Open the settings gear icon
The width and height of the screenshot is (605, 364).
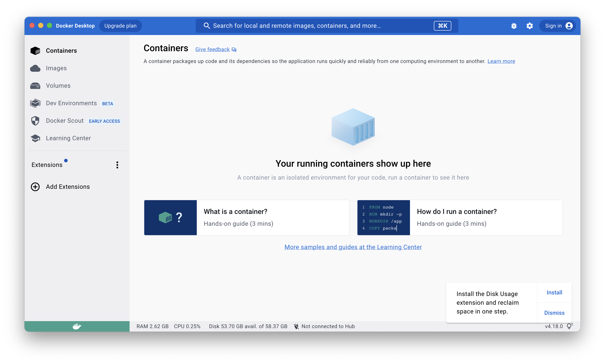[529, 26]
